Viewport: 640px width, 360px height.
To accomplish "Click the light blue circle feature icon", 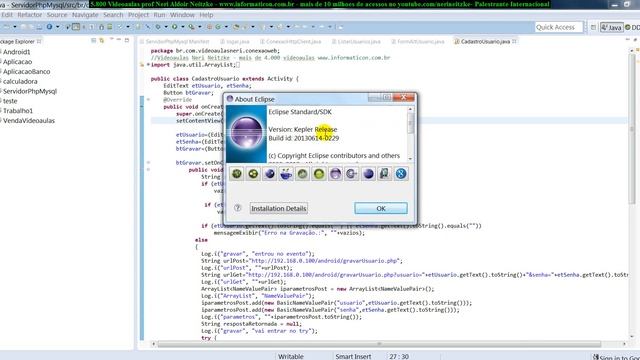I will point(401,174).
